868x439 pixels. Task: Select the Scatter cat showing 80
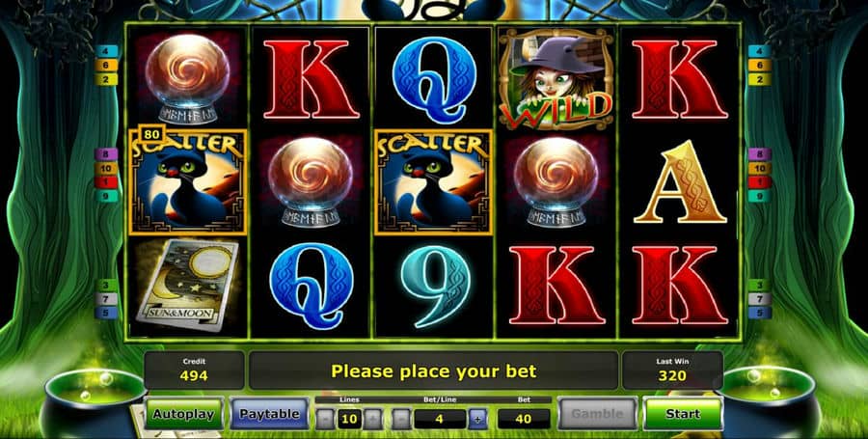click(188, 181)
